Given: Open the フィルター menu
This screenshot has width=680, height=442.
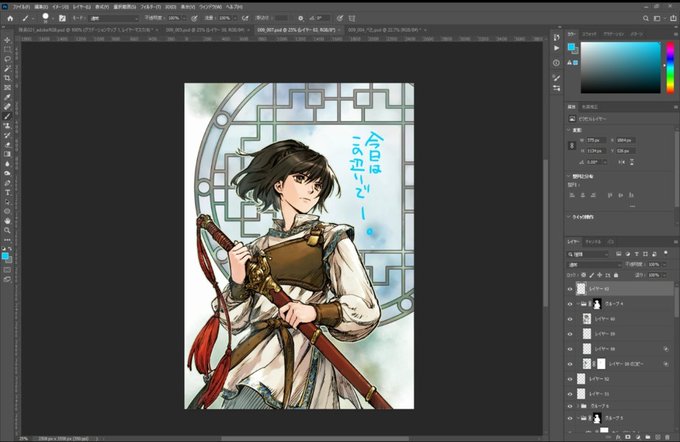Looking at the screenshot, I should [x=150, y=7].
